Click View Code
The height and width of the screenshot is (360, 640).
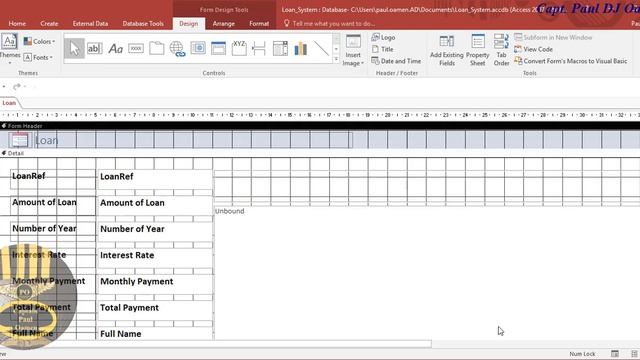533,49
